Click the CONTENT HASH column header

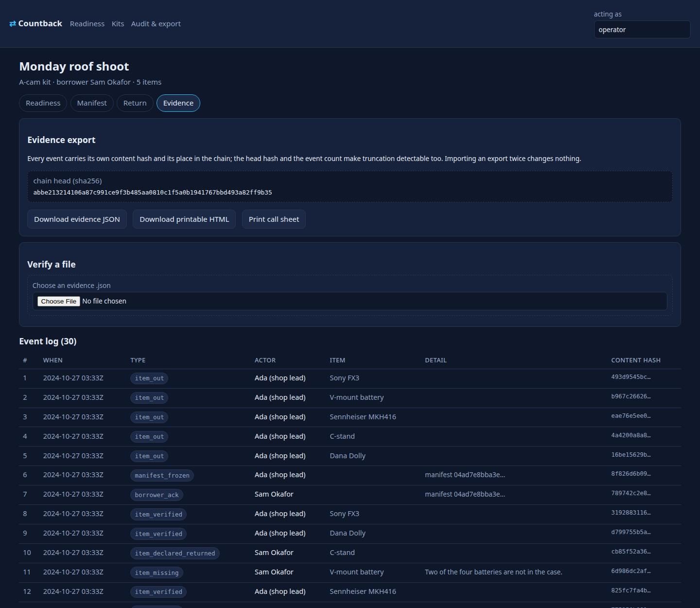coord(636,360)
